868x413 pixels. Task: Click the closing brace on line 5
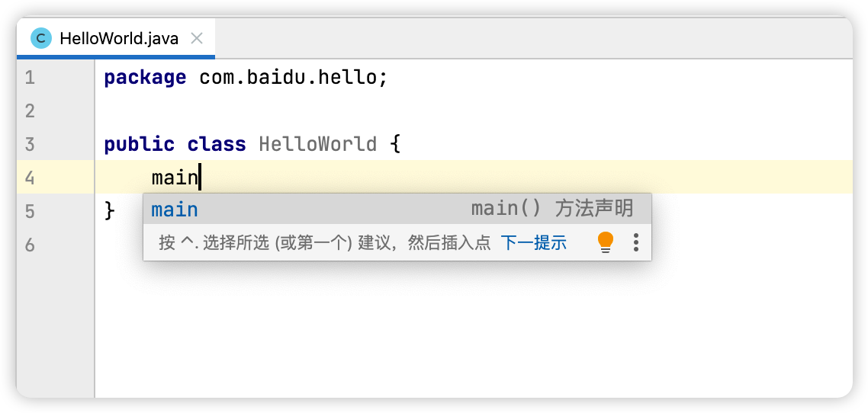110,210
